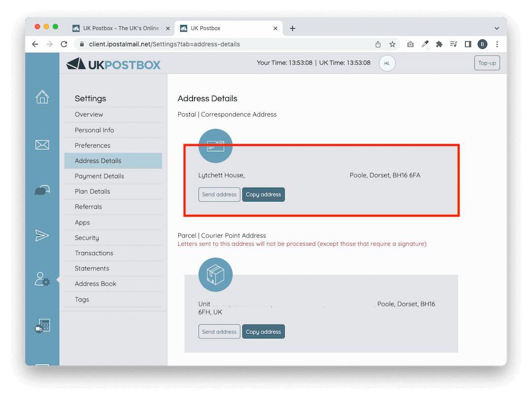Image resolution: width=532 pixels, height=399 pixels.
Task: Go forward with the browser forward arrow
Action: pyautogui.click(x=50, y=44)
